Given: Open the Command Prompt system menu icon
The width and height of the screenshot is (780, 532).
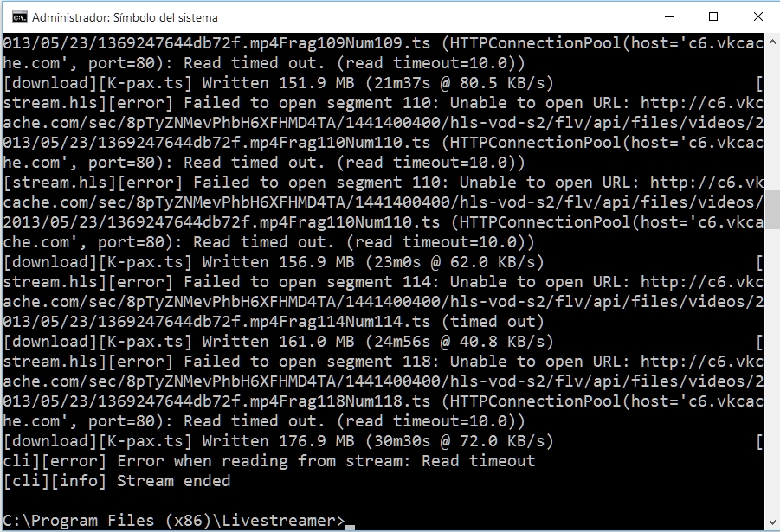Looking at the screenshot, I should click(x=19, y=18).
